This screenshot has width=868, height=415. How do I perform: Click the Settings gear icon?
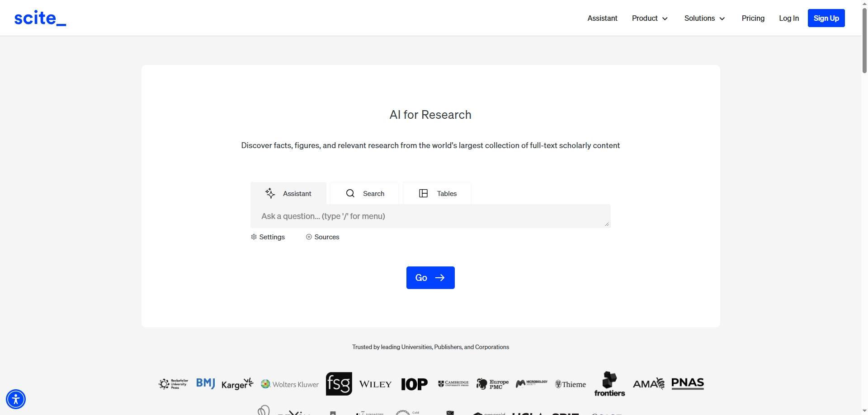pyautogui.click(x=254, y=237)
